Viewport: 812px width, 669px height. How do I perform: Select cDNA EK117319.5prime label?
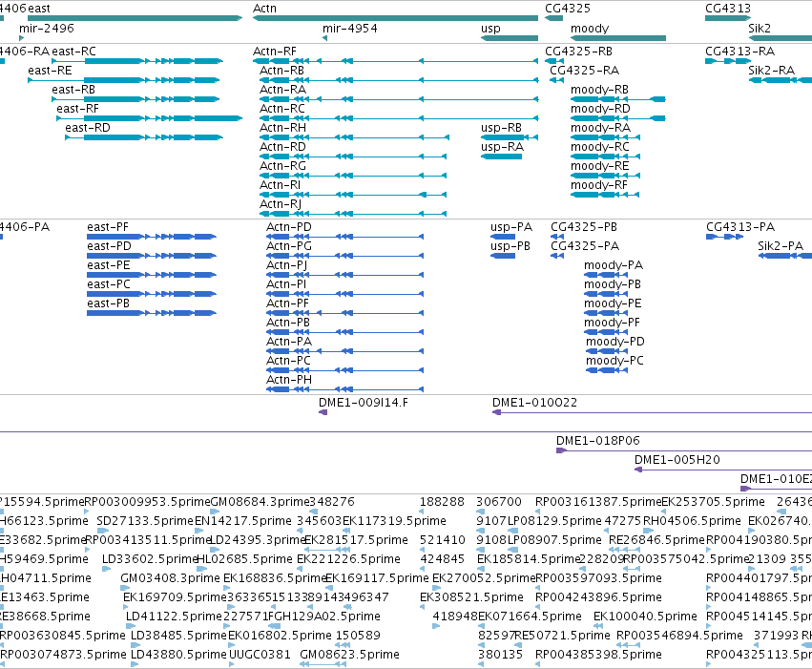pos(394,521)
